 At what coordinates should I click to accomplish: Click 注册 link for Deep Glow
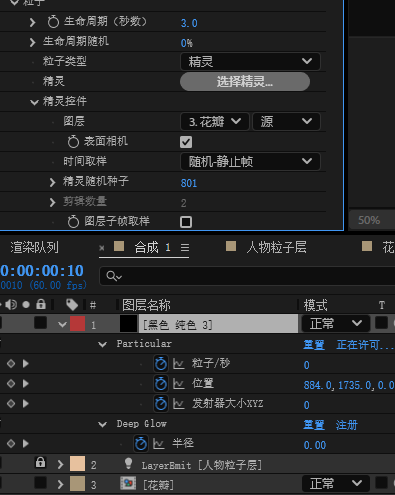pos(346,425)
